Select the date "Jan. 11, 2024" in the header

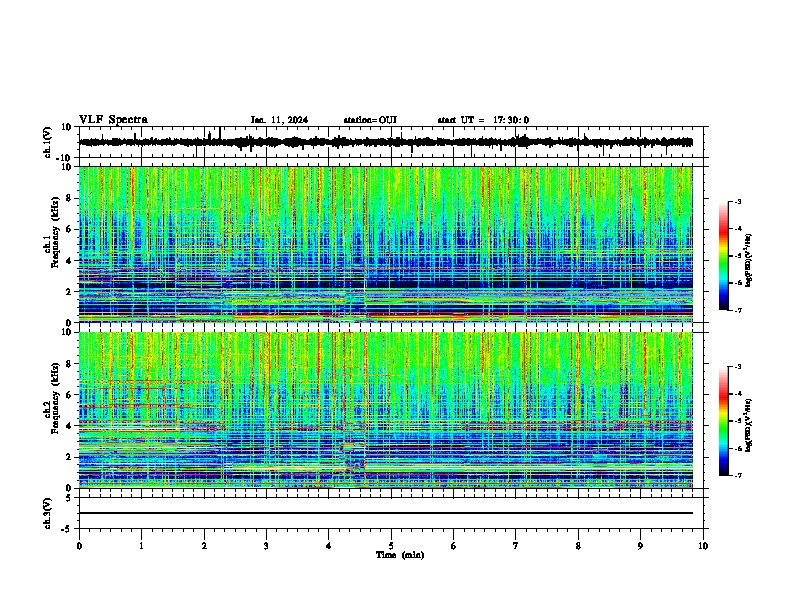coord(279,120)
